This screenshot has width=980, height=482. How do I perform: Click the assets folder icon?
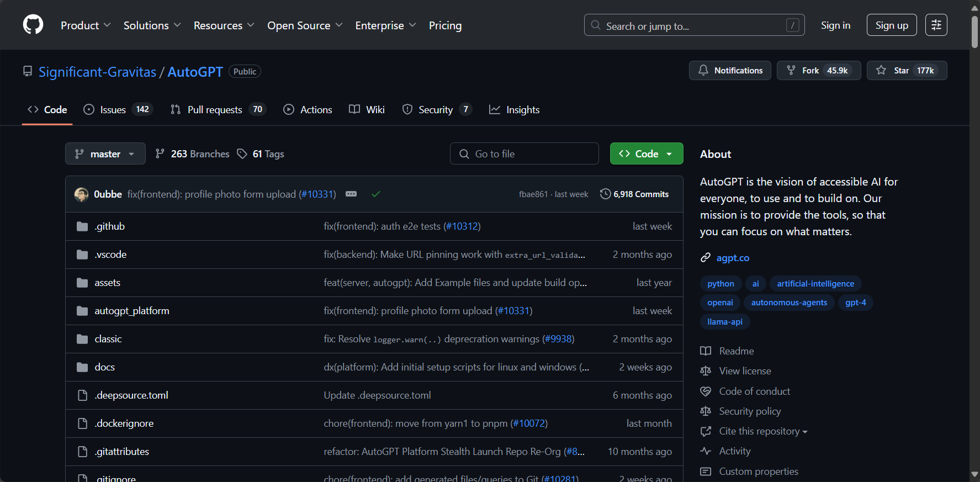82,283
